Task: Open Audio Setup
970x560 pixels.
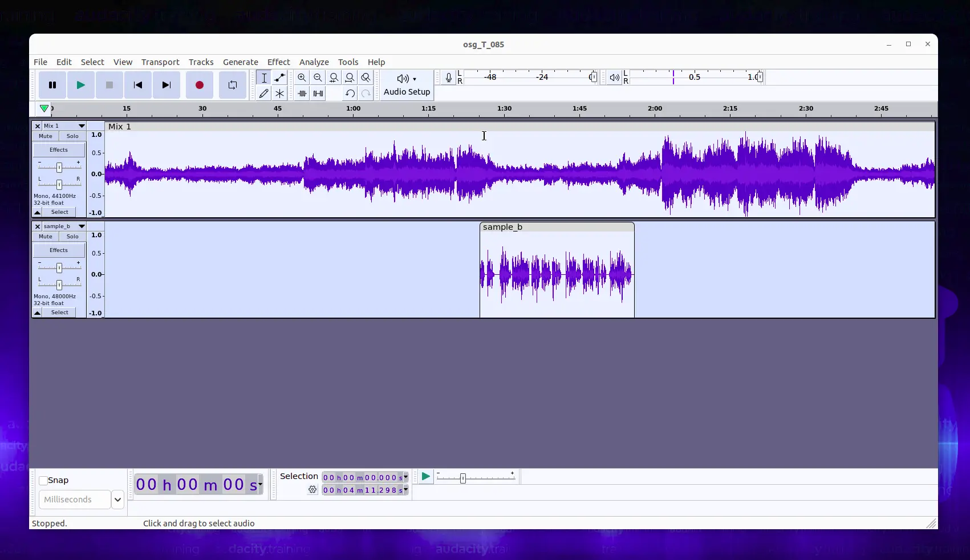Action: tap(407, 85)
